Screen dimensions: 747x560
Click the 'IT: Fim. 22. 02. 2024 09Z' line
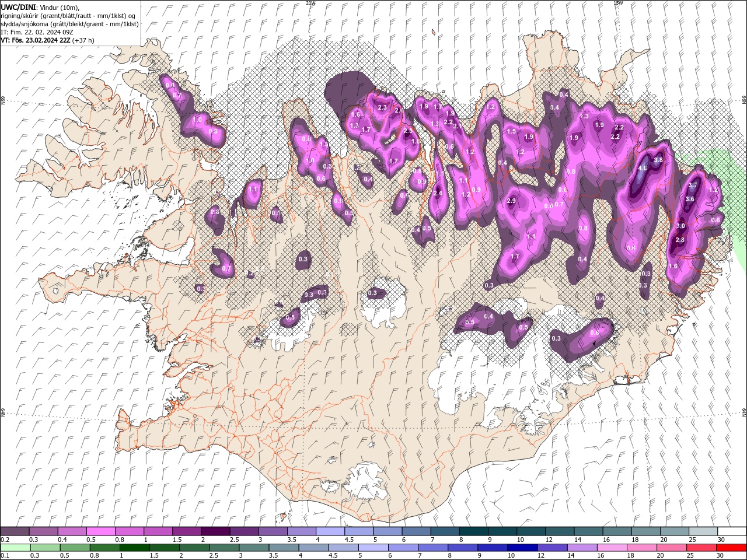[37, 32]
